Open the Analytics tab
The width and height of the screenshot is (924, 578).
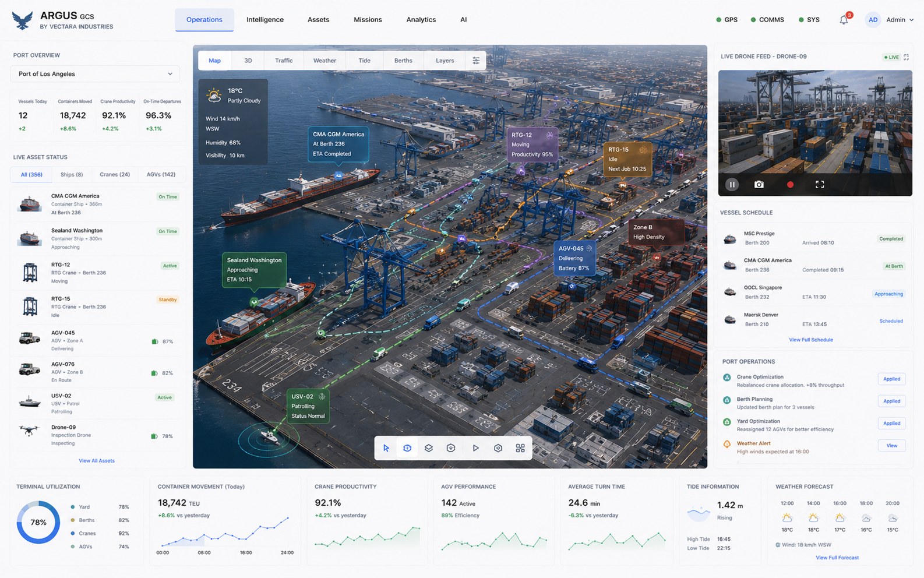(x=421, y=20)
